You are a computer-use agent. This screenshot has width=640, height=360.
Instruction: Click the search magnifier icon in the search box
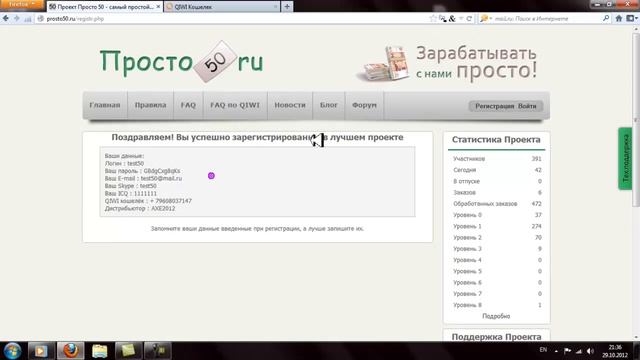click(x=606, y=18)
